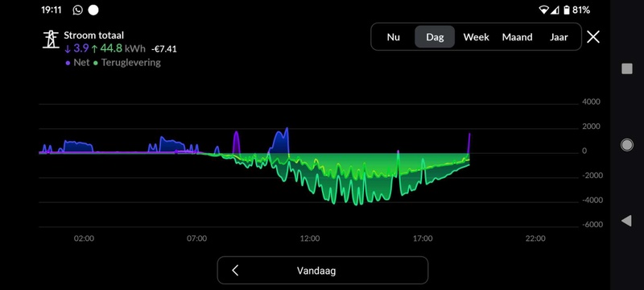Tap the power pylon icon

[x=51, y=39]
